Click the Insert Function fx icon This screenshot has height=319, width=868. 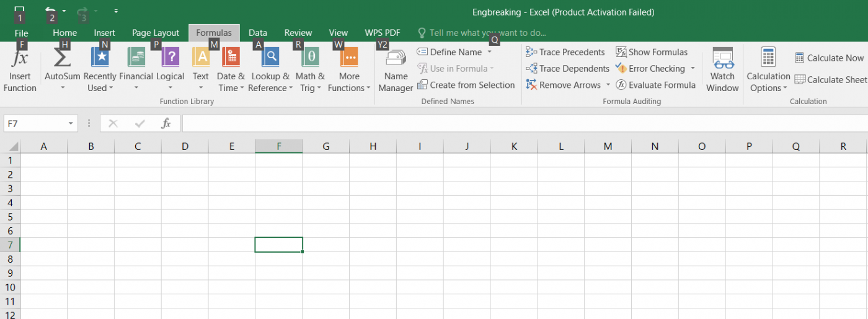coord(20,59)
